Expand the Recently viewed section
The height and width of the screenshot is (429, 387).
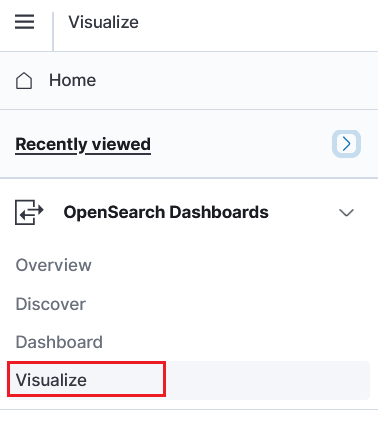pos(346,144)
